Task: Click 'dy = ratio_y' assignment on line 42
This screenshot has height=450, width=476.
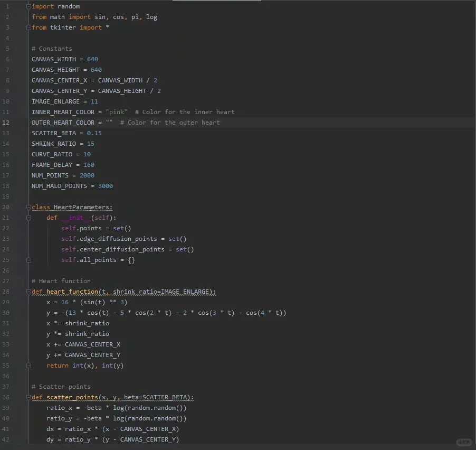Action: click(69, 439)
